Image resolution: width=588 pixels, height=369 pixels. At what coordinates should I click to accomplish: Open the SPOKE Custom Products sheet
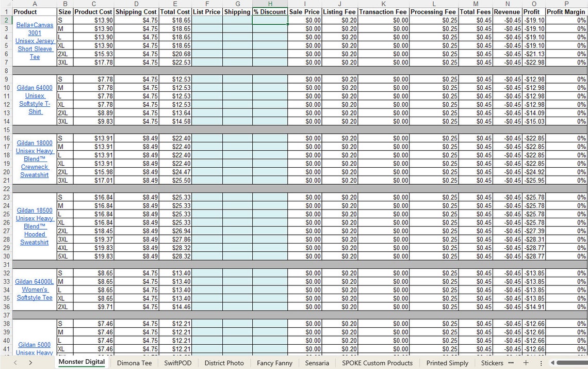coord(377,363)
